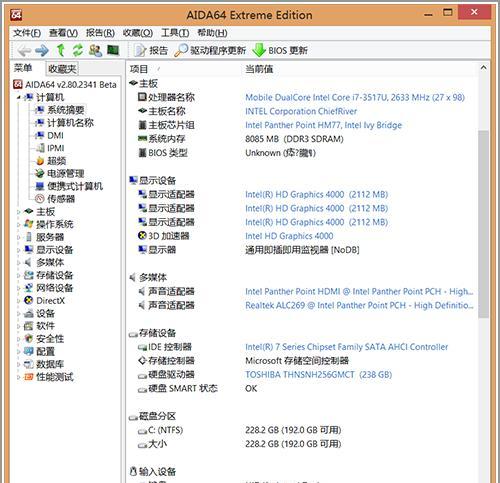This screenshot has height=483, width=500.
Task: Open the 查看(V) menu
Action: 63,33
